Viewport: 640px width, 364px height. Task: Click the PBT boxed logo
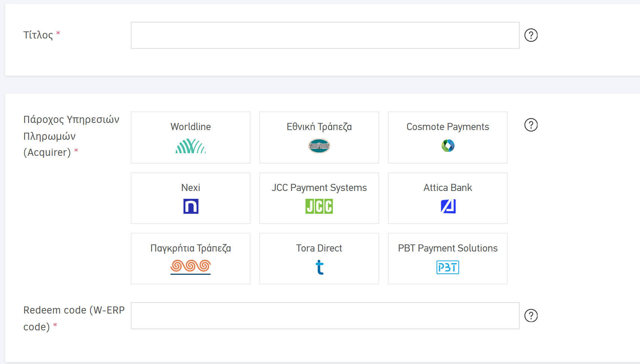pos(448,267)
